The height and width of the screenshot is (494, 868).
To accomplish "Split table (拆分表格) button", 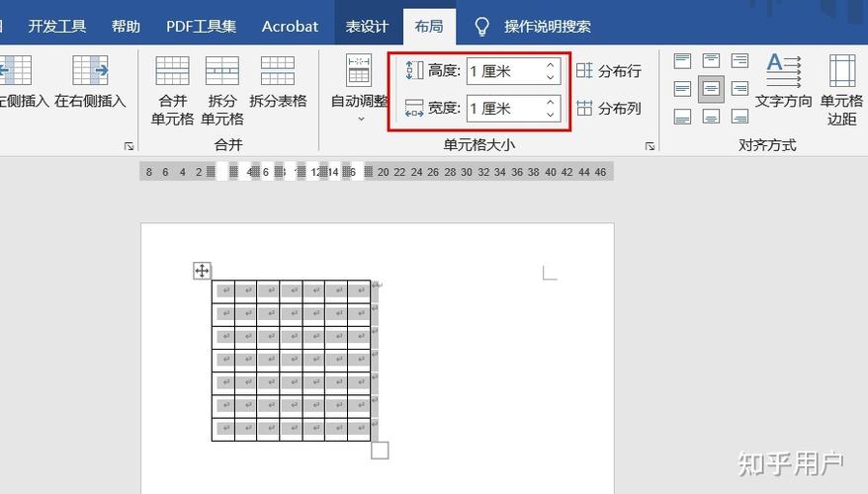I will click(278, 82).
